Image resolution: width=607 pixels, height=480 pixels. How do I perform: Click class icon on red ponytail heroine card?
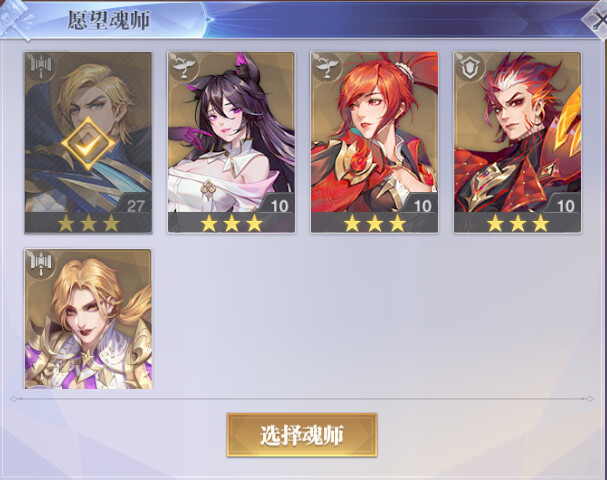pos(327,67)
